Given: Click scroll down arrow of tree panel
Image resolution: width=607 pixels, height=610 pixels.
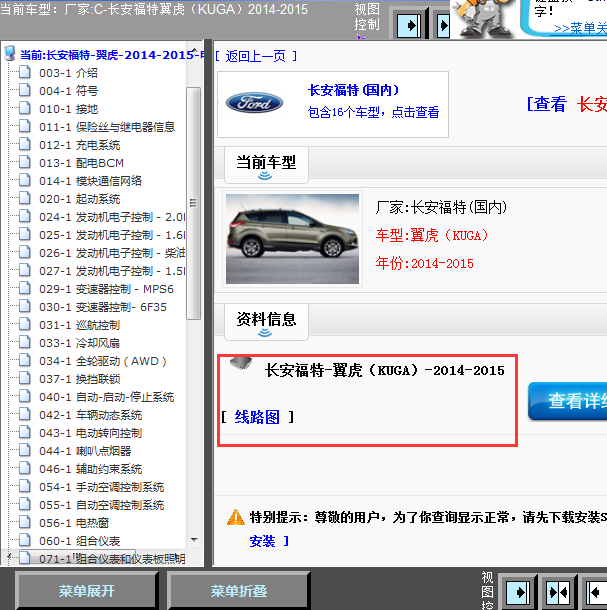Looking at the screenshot, I should click(x=194, y=540).
